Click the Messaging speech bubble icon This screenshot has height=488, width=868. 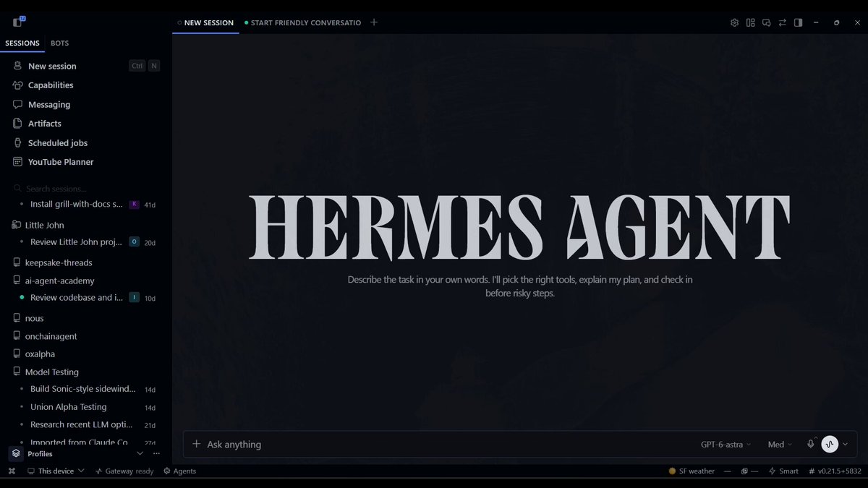pyautogui.click(x=18, y=105)
